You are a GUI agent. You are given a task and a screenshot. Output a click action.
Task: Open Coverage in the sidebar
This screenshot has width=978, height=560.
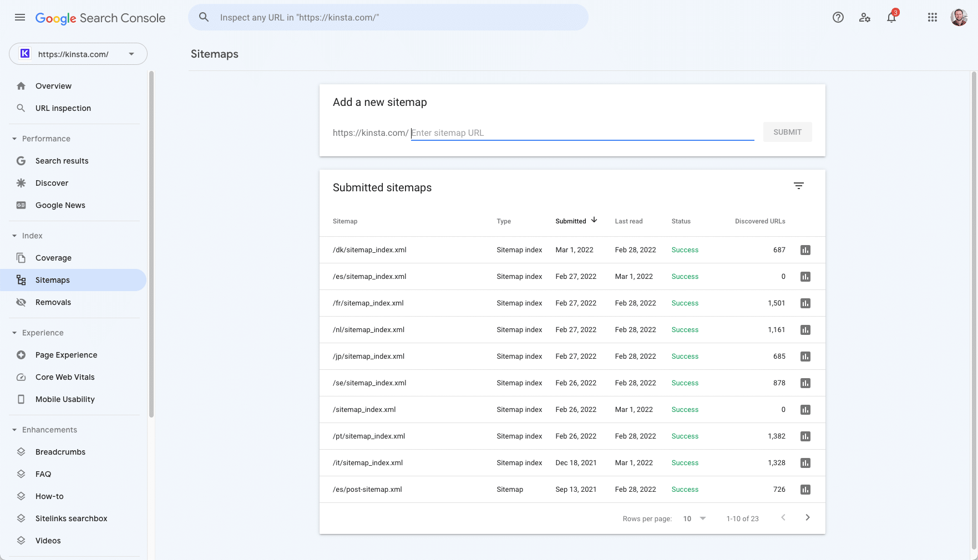[53, 258]
